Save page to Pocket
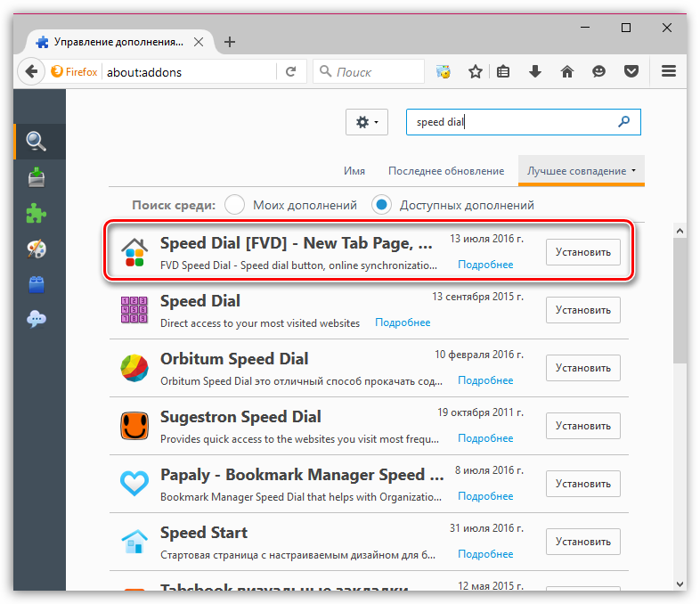The image size is (700, 604). click(631, 71)
